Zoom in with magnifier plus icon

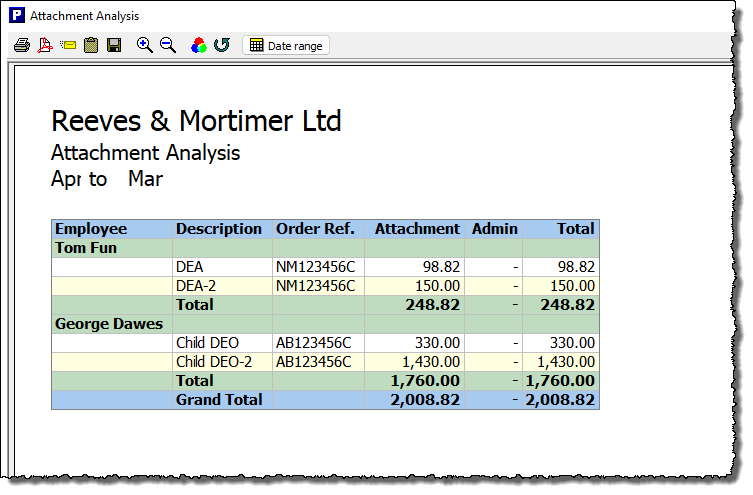(x=145, y=46)
